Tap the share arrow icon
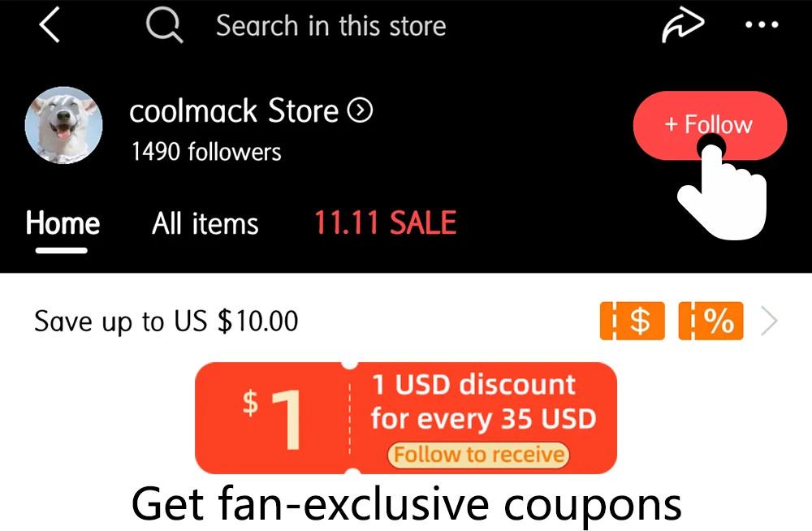This screenshot has width=812, height=531. point(683,24)
